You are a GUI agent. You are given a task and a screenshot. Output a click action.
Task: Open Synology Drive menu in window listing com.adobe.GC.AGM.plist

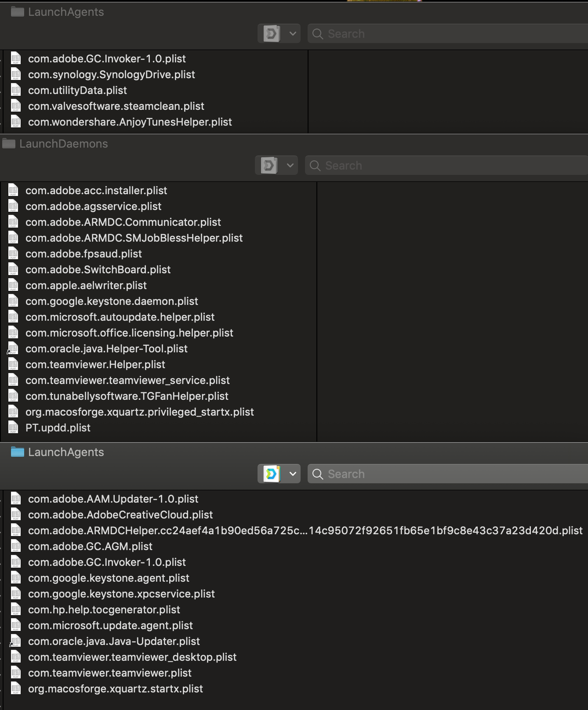279,474
